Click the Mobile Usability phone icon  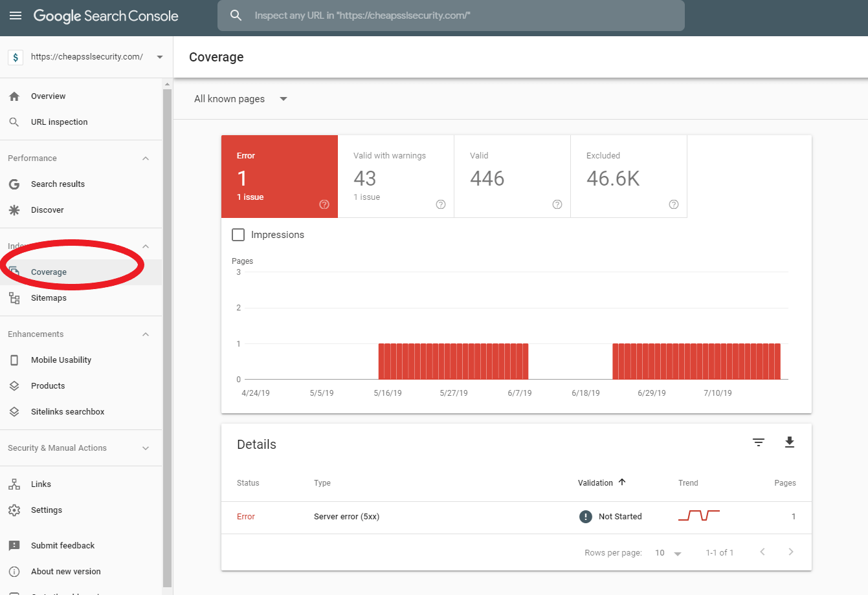[14, 360]
